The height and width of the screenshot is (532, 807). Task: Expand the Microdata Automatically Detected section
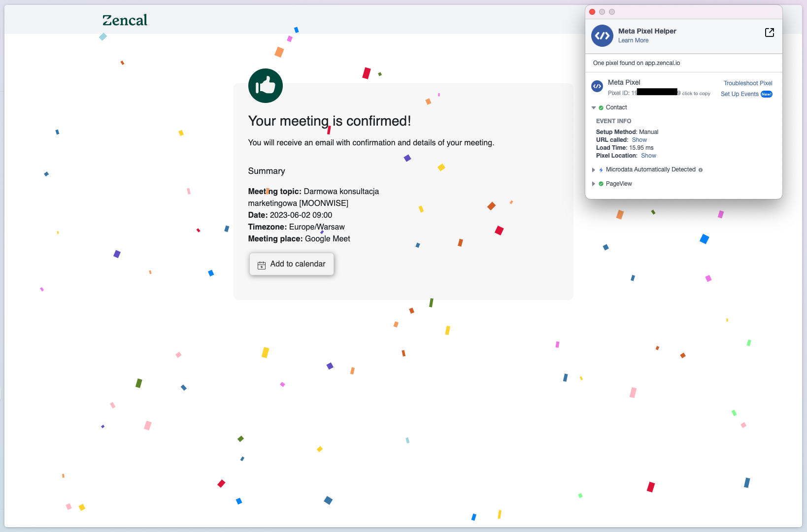[594, 170]
